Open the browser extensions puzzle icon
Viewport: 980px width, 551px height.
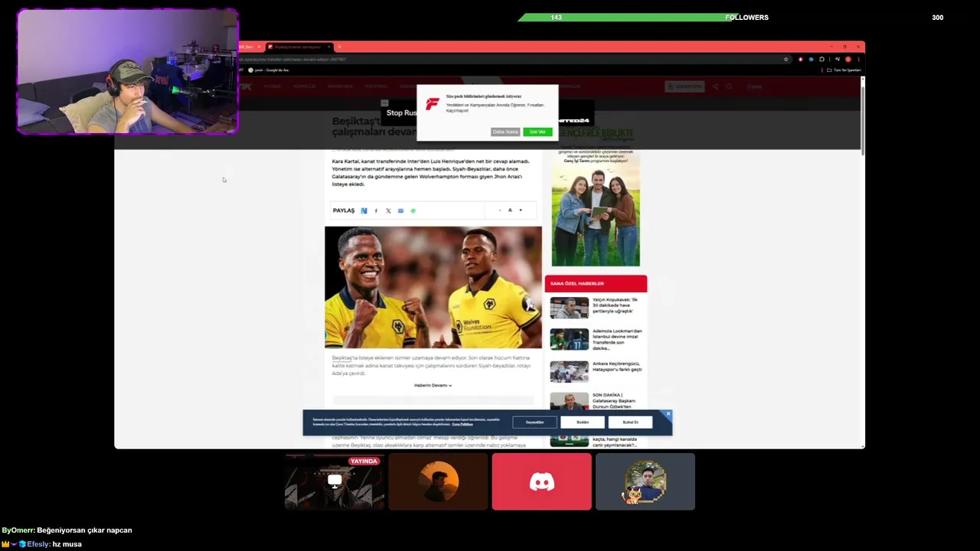pos(822,59)
